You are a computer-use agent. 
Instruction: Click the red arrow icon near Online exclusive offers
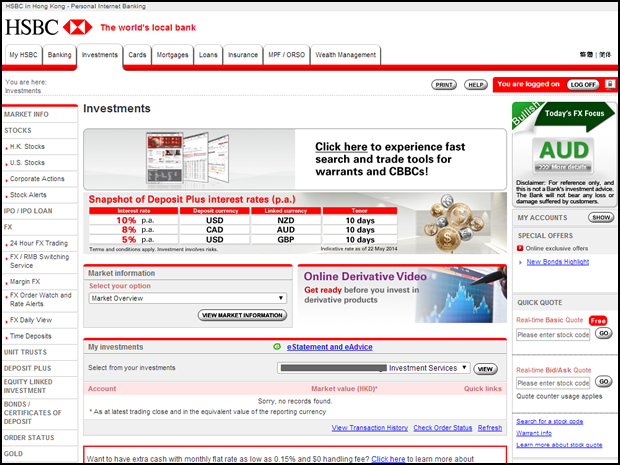pos(520,248)
